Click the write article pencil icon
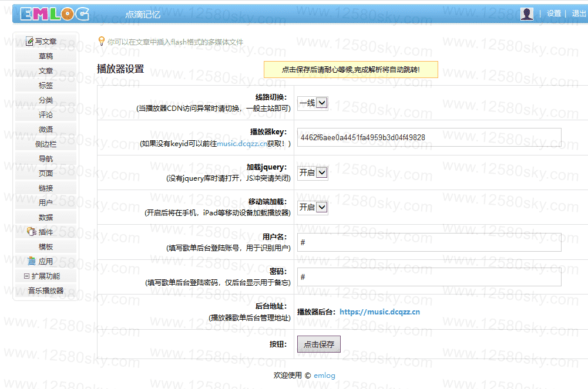 pos(29,41)
